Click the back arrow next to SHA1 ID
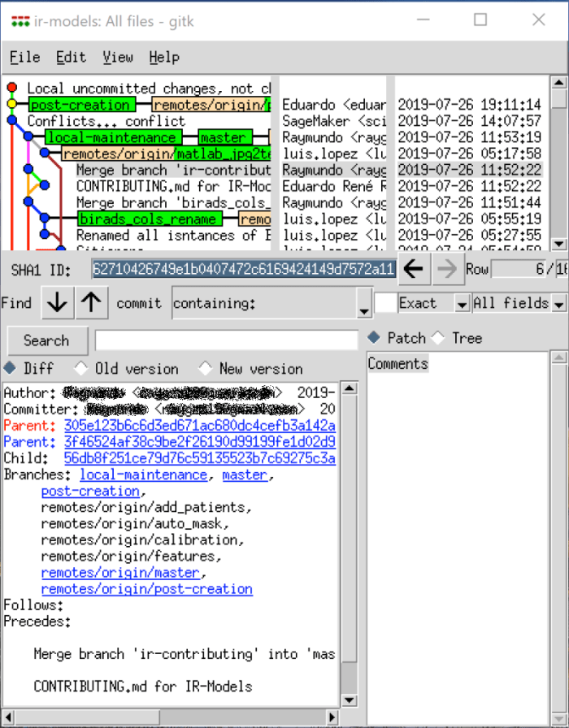Image resolution: width=569 pixels, height=728 pixels. coord(415,270)
